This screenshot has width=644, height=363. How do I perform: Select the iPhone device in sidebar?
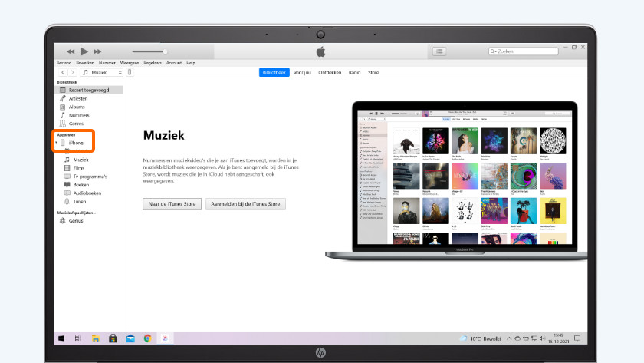76,143
